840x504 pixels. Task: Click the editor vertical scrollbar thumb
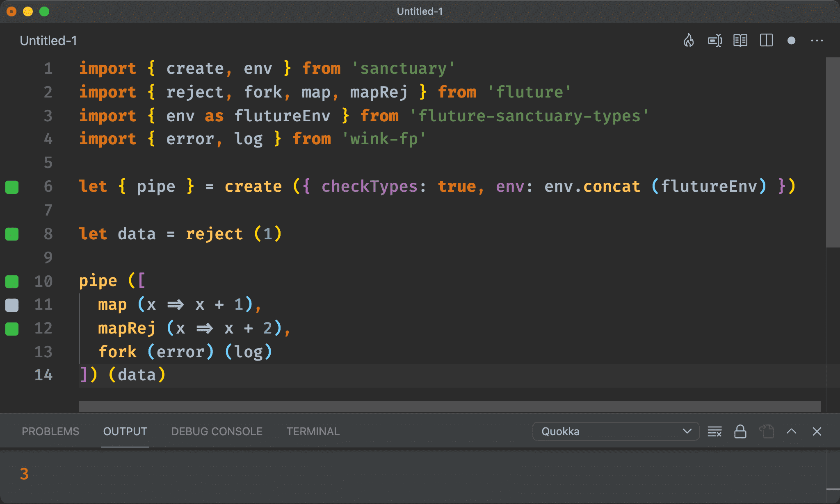833,152
